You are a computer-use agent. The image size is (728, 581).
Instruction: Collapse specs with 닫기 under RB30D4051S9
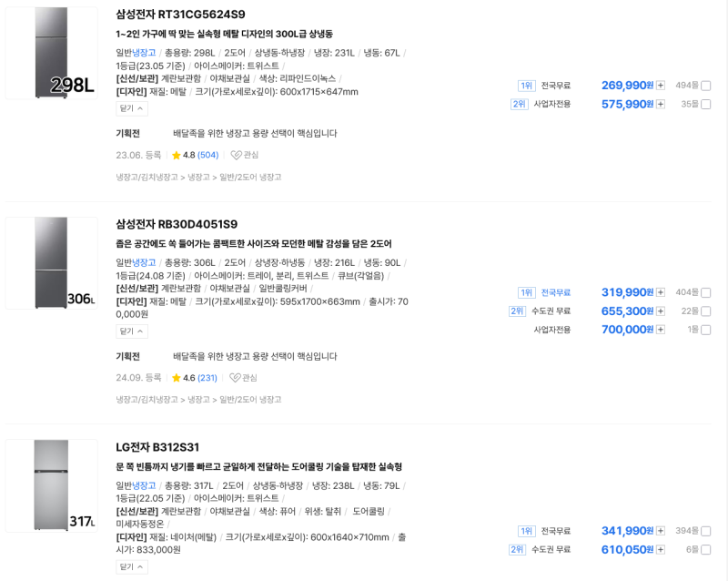(132, 331)
